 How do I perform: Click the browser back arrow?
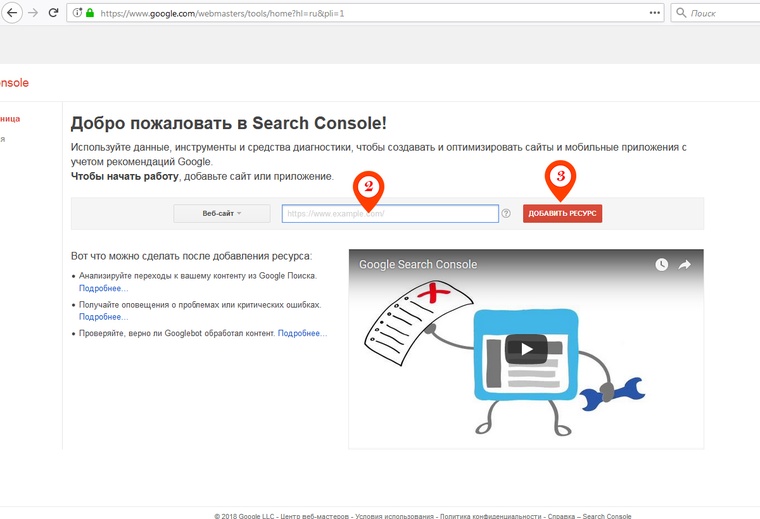(x=12, y=13)
